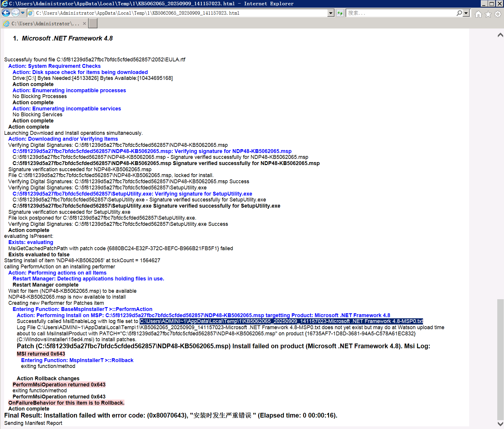Click Internet Explorer icon in title bar
The height and width of the screenshot is (429, 504).
point(4,4)
